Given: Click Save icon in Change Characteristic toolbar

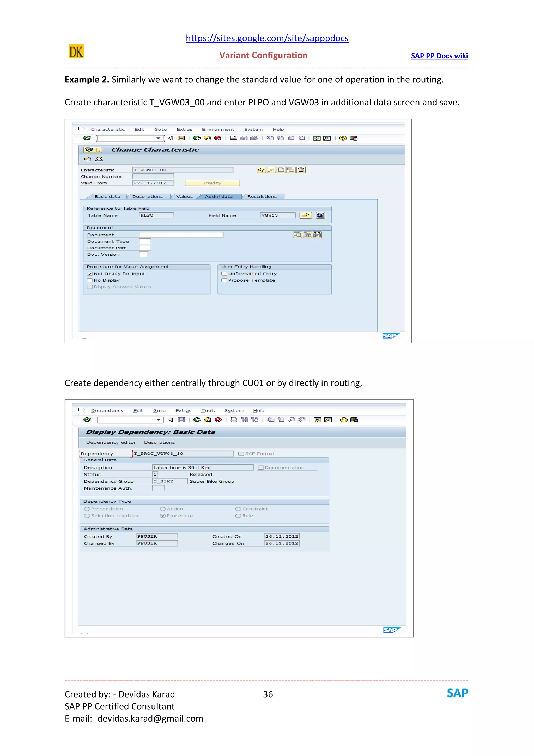Looking at the screenshot, I should [x=181, y=138].
